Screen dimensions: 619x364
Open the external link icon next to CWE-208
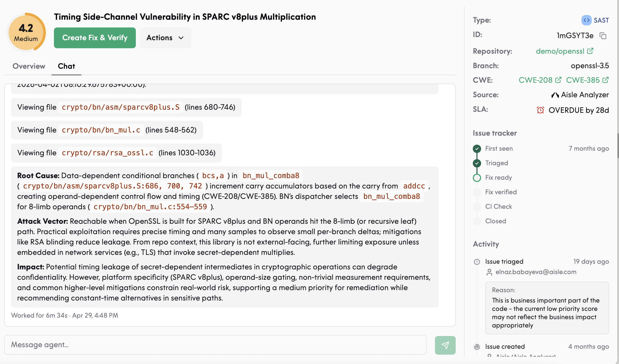pos(558,80)
